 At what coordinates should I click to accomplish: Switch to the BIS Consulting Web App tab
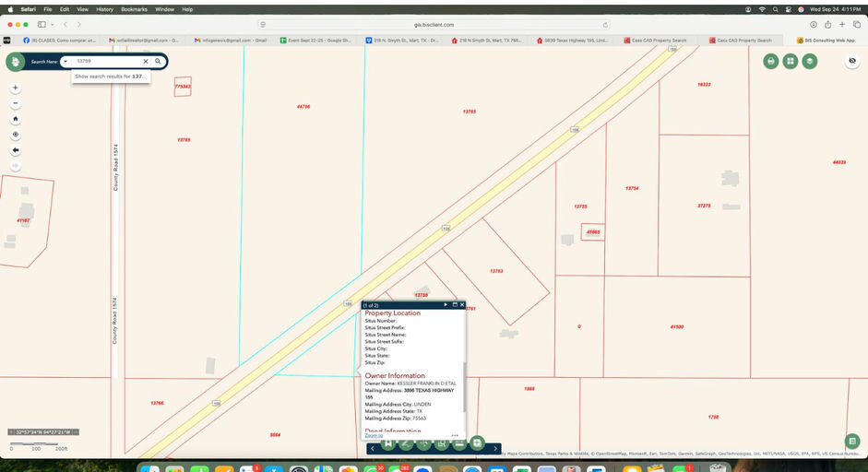(830, 41)
